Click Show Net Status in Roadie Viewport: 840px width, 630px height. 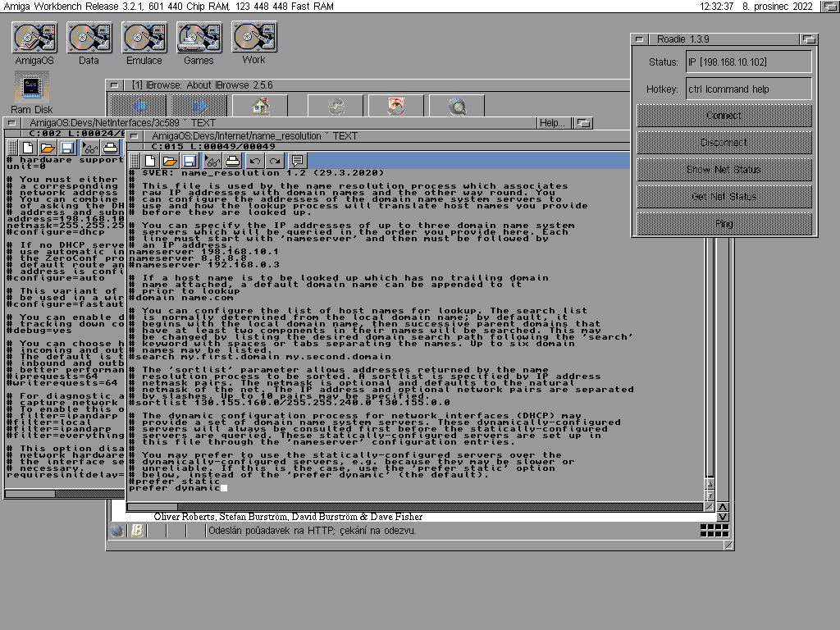(724, 170)
